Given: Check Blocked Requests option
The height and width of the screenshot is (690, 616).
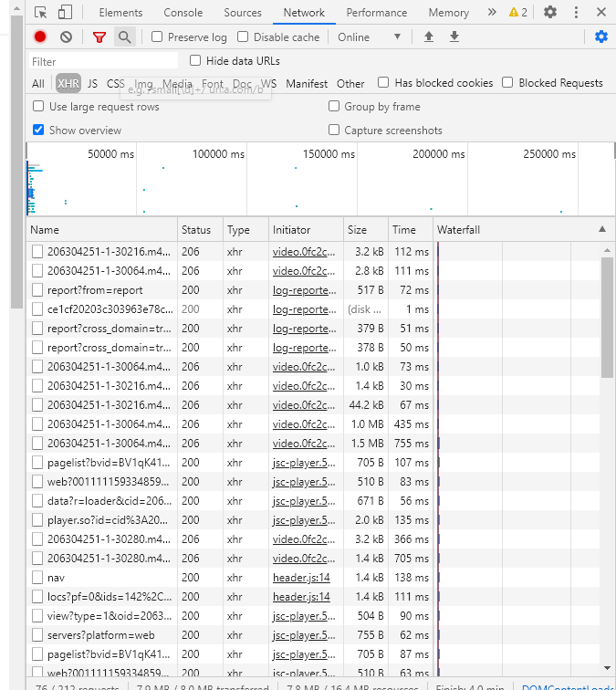Looking at the screenshot, I should coord(507,82).
